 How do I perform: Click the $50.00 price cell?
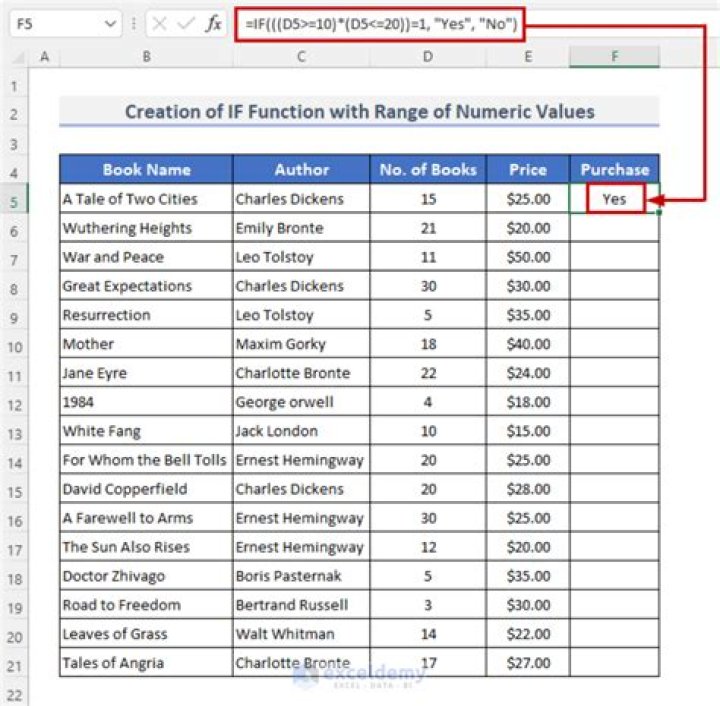528,257
